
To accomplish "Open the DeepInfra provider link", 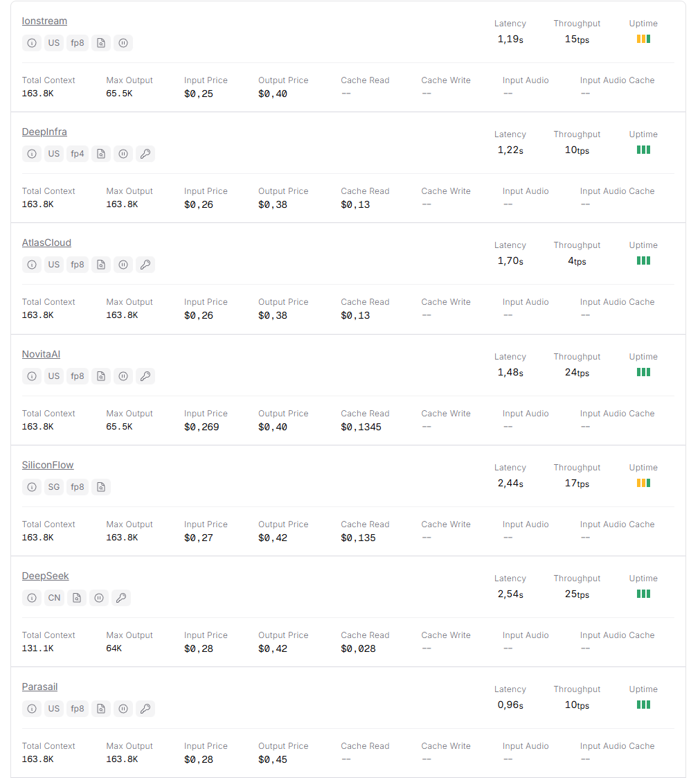I will (x=44, y=132).
